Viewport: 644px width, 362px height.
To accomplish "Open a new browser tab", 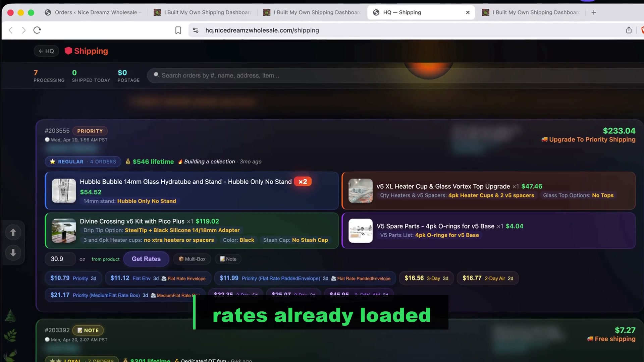I will click(594, 12).
